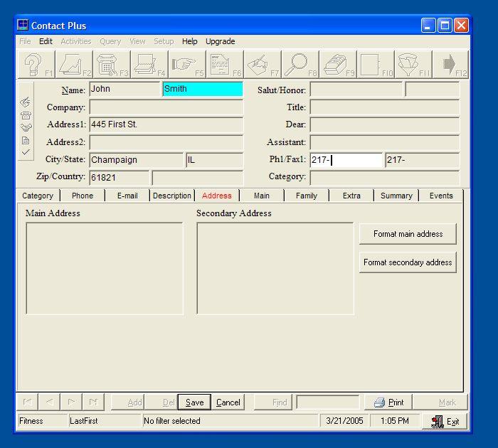Image resolution: width=498 pixels, height=448 pixels.
Task: Switch to the Family tab
Action: coord(307,196)
